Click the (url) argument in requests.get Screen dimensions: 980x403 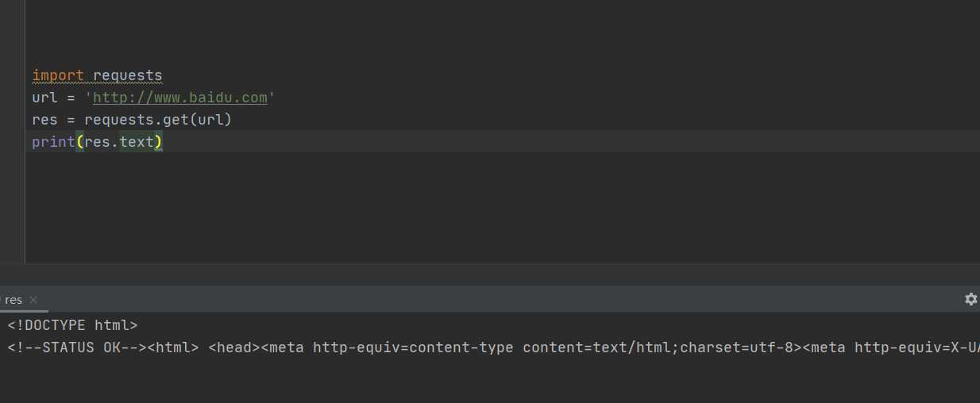pos(214,120)
